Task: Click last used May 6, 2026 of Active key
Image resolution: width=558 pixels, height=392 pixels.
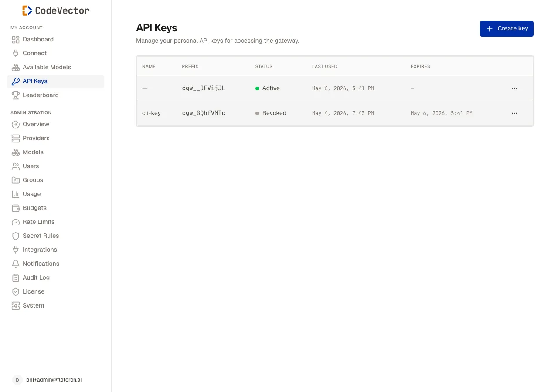Action: point(343,88)
